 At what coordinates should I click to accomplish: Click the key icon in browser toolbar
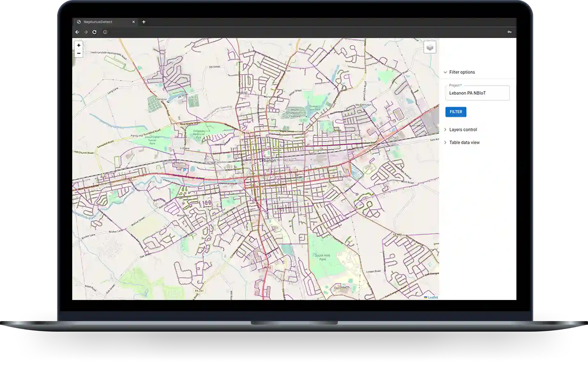pos(509,32)
